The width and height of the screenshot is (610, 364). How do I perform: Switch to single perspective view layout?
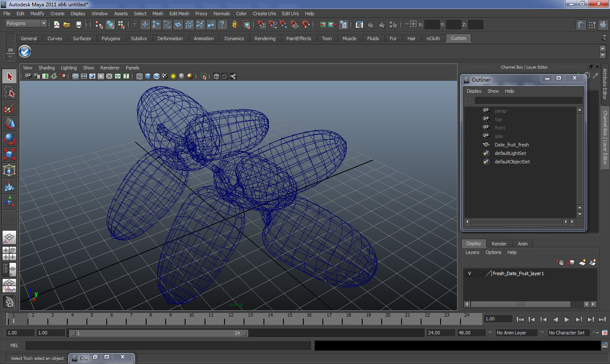(x=9, y=237)
